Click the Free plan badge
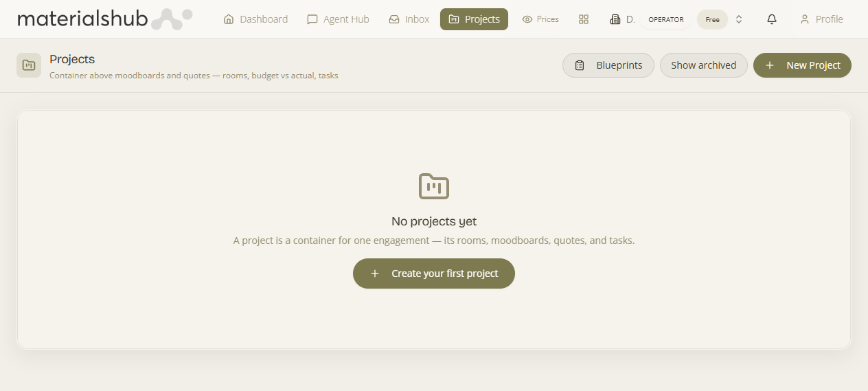Viewport: 868px width, 391px height. click(x=712, y=19)
